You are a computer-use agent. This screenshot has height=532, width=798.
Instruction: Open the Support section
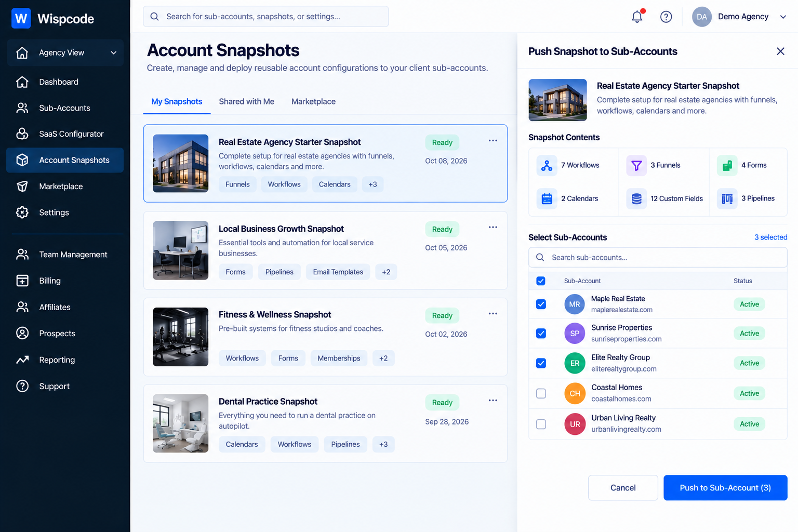[x=65, y=386]
